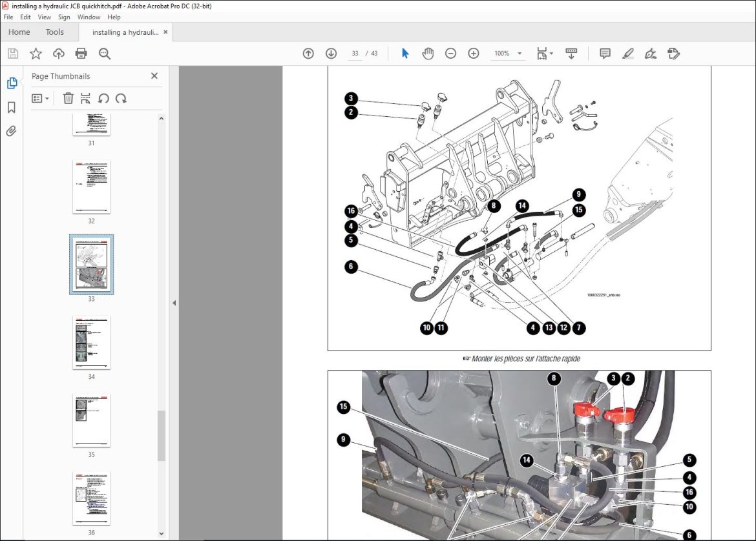Open the thumbnail options dropdown menu
This screenshot has height=541, width=756.
coord(41,99)
